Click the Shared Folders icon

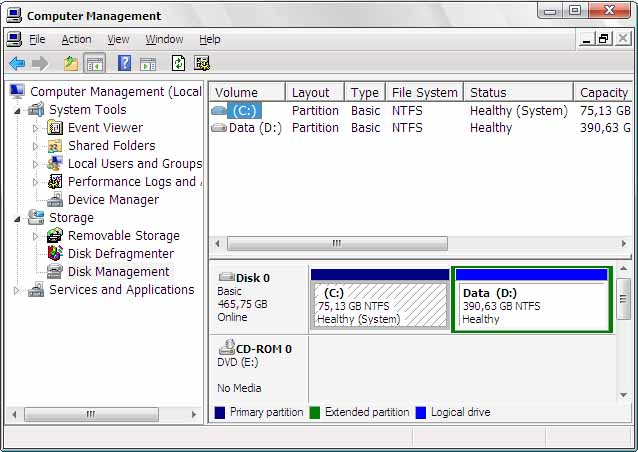(x=55, y=146)
